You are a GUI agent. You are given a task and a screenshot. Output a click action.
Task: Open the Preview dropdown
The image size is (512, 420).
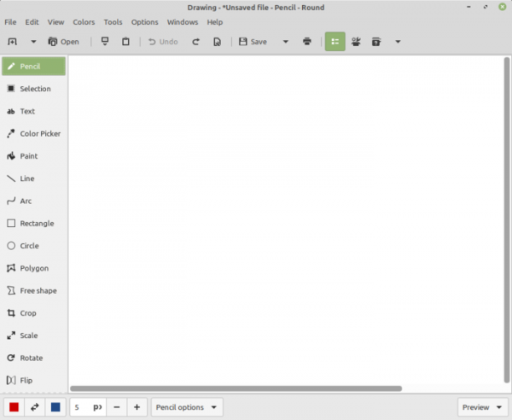click(x=480, y=408)
